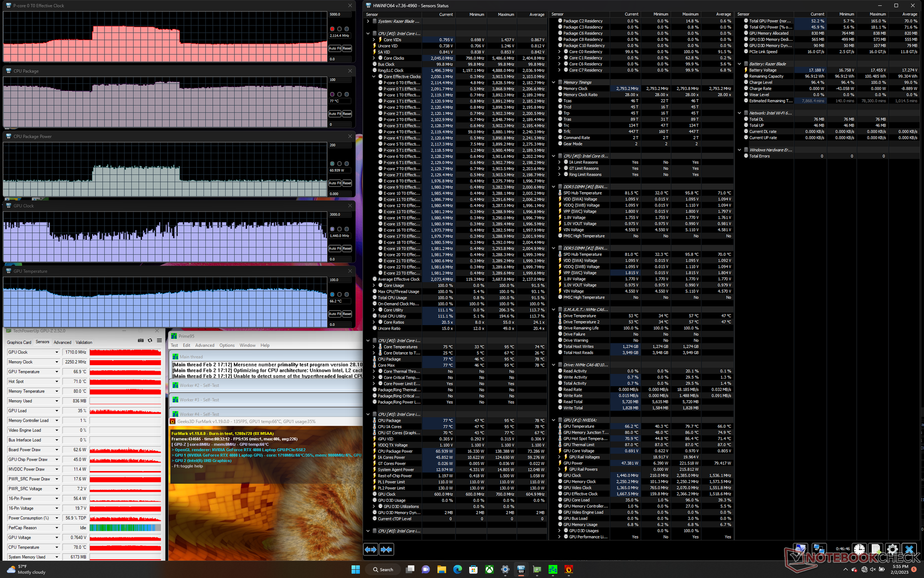The height and width of the screenshot is (578, 924).
Task: Click Auto Fit in GPU Temperature graph
Action: pyautogui.click(x=335, y=314)
